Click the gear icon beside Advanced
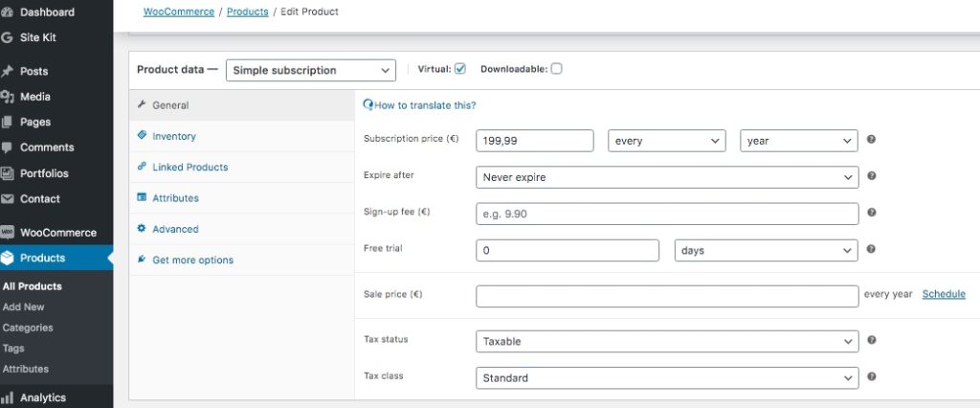Viewport: 980px width, 408px height. coord(142,228)
